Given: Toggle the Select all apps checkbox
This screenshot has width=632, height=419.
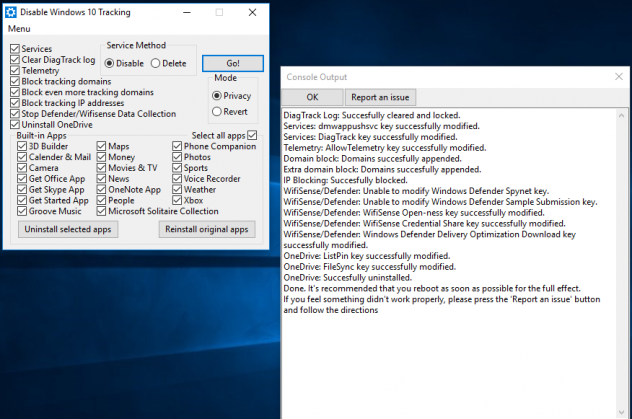Looking at the screenshot, I should click(252, 135).
